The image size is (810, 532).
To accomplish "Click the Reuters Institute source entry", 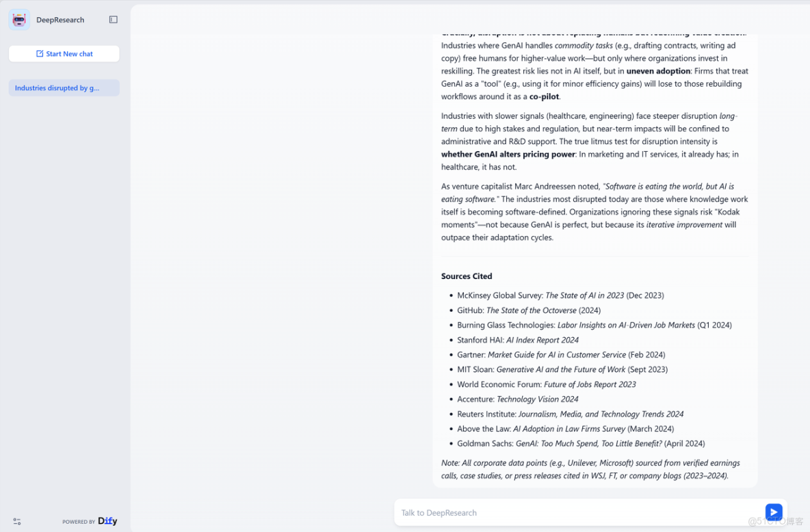I will (x=571, y=414).
